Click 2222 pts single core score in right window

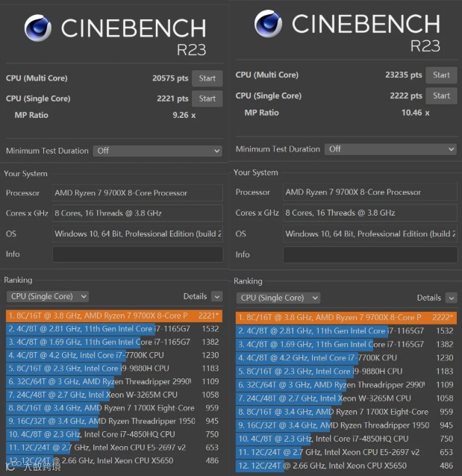coord(406,96)
